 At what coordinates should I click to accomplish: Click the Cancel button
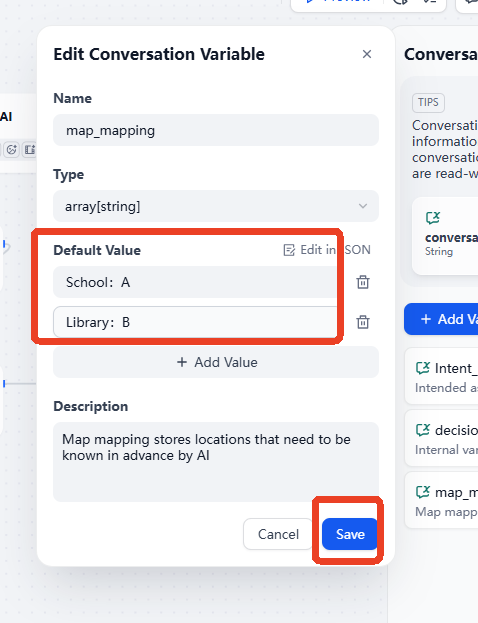click(278, 534)
